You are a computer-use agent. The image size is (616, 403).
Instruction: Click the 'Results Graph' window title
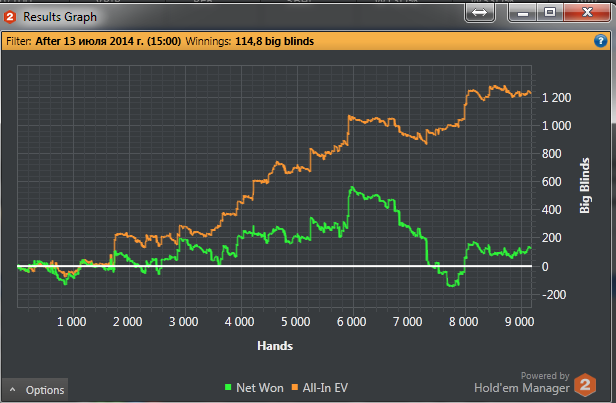pyautogui.click(x=60, y=17)
